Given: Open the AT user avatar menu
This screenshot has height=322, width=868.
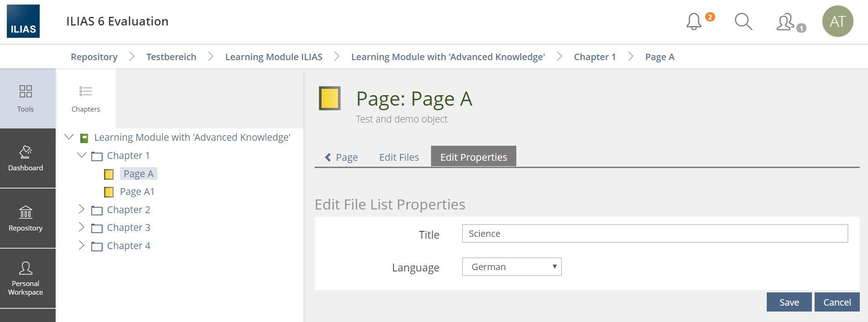Looking at the screenshot, I should (x=837, y=21).
